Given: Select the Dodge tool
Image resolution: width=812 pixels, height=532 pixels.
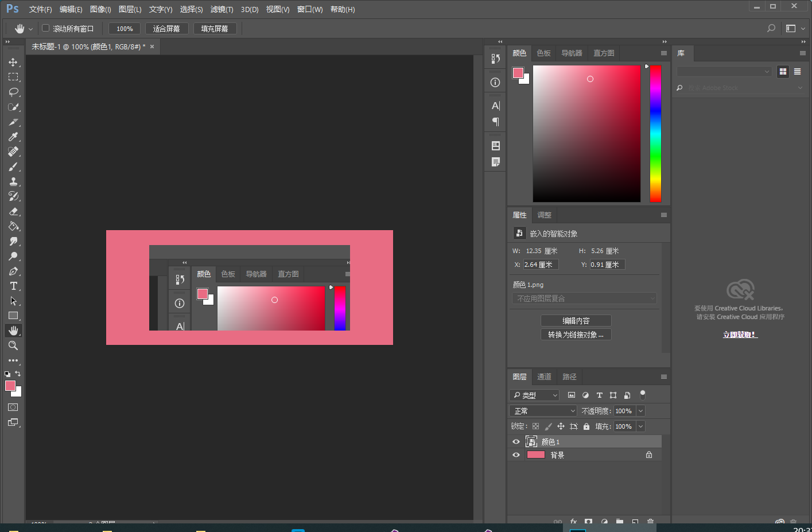Looking at the screenshot, I should tap(13, 256).
